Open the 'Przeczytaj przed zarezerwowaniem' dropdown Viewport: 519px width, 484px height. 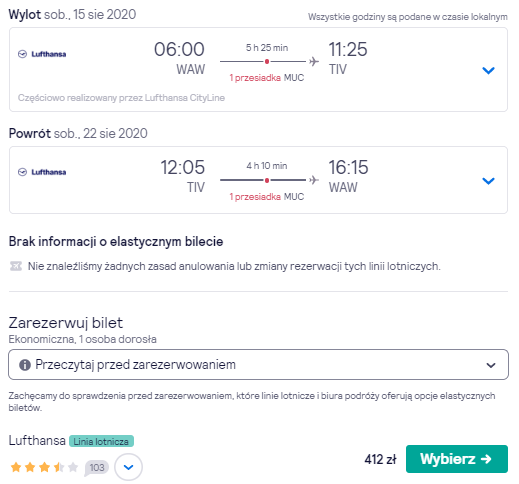258,364
